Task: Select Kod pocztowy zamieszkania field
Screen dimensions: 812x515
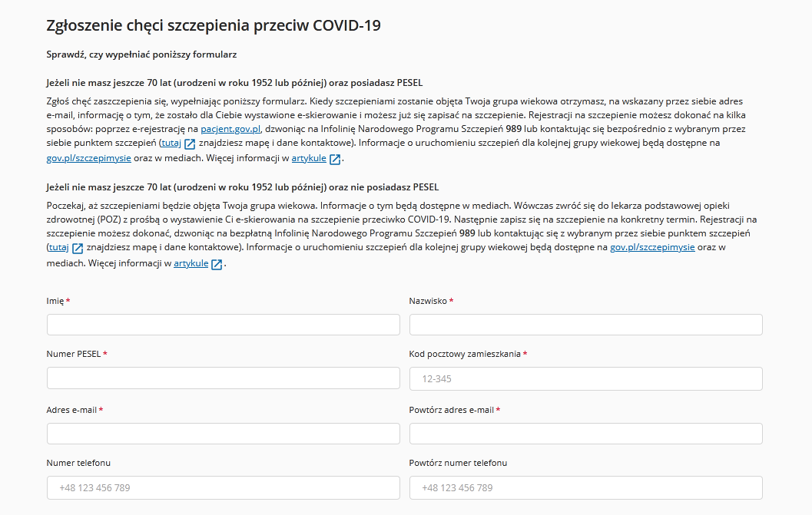Action: 585,379
